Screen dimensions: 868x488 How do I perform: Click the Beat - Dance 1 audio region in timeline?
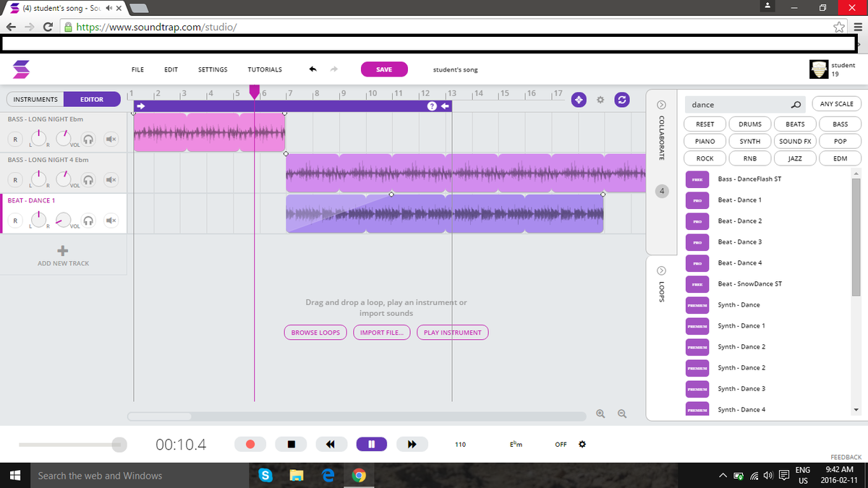pyautogui.click(x=444, y=213)
